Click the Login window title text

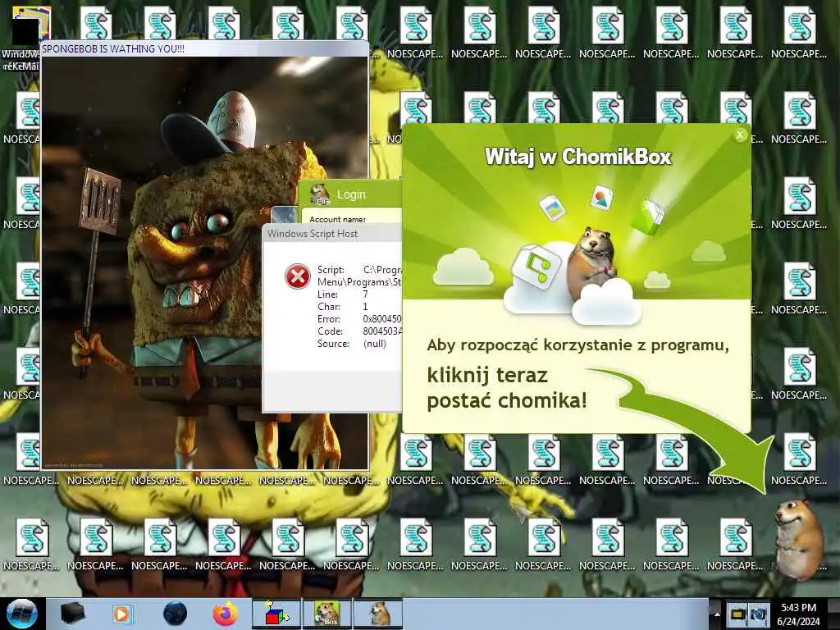[351, 194]
